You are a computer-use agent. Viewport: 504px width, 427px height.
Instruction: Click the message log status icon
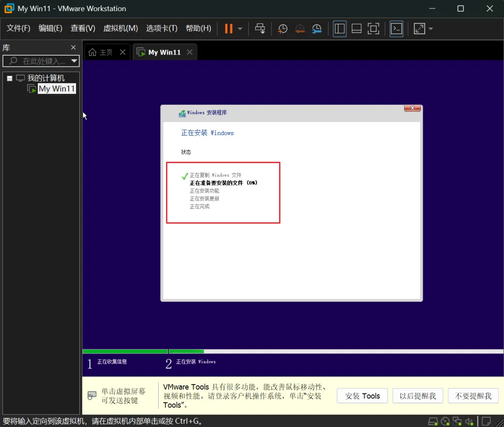click(486, 421)
